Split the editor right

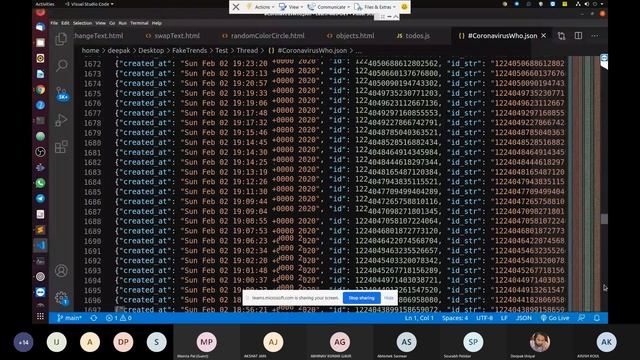578,36
